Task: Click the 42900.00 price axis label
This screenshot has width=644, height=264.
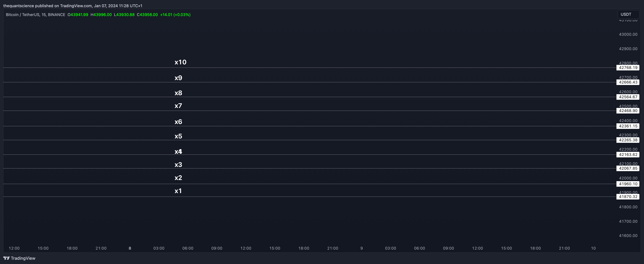Action: click(x=628, y=49)
